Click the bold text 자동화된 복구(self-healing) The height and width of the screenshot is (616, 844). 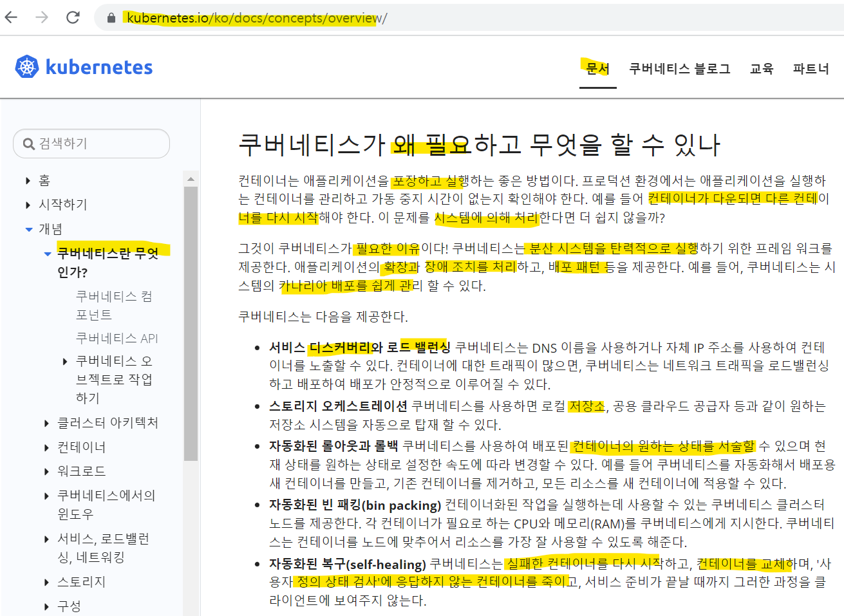pos(348,565)
